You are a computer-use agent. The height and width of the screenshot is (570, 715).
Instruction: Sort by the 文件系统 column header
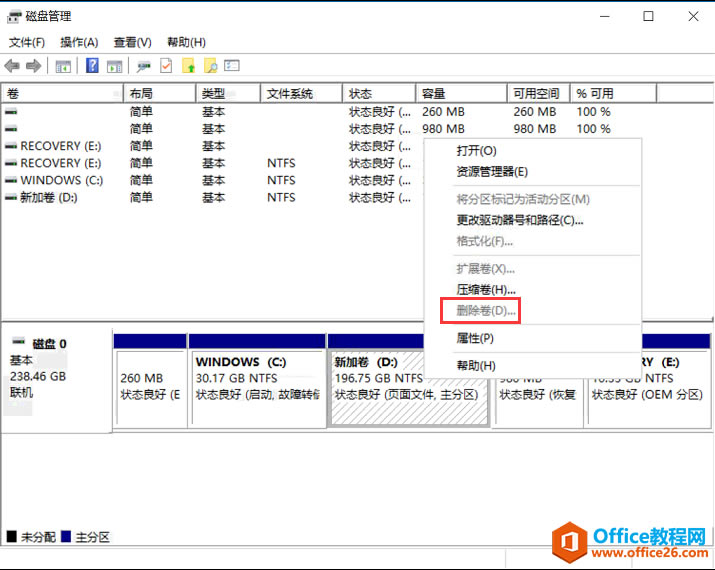point(301,94)
